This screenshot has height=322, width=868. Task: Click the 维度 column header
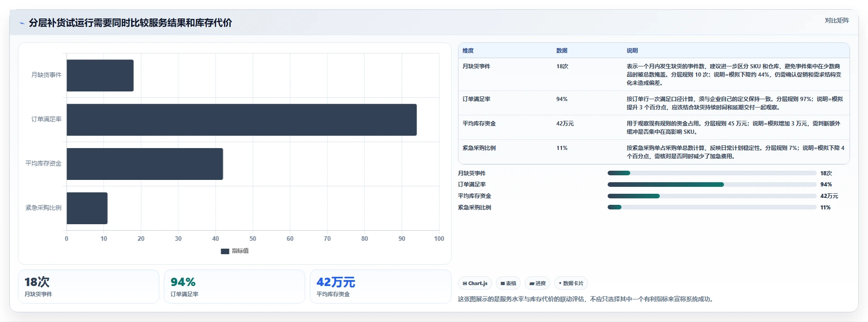(x=468, y=51)
